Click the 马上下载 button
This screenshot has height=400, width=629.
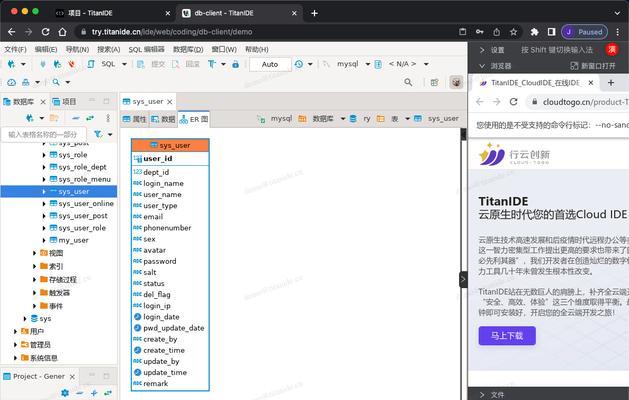[x=507, y=336]
